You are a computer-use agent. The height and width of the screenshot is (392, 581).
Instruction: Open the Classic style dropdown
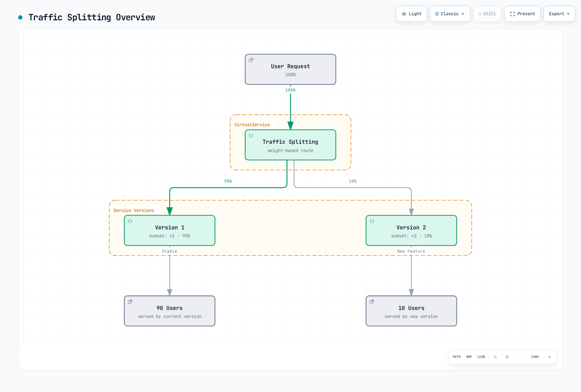coord(450,14)
